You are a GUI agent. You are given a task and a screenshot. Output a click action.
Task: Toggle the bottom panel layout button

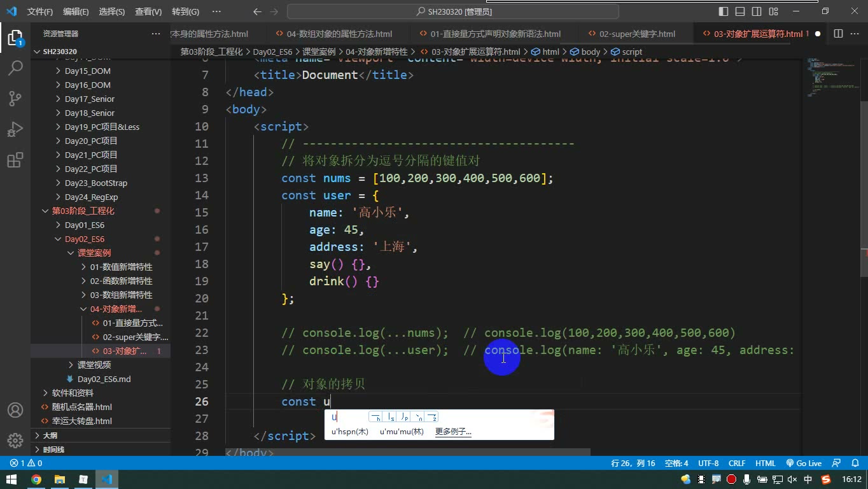coord(740,11)
